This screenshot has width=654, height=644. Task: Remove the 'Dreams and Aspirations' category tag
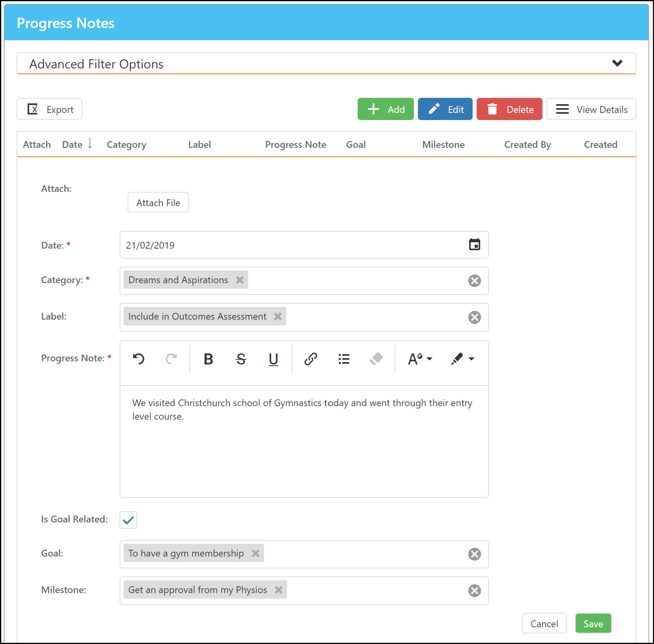pos(240,280)
